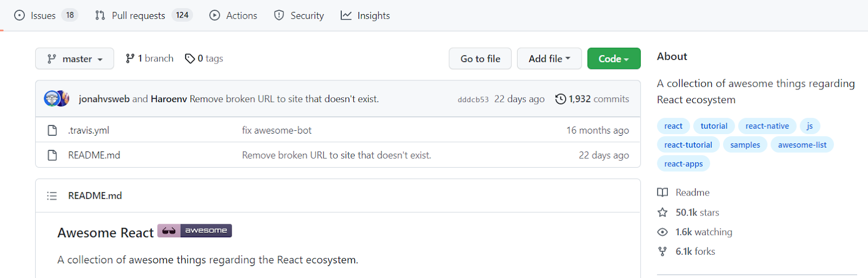Expand the Add file menu
Viewport: 868px width, 278px height.
(549, 59)
